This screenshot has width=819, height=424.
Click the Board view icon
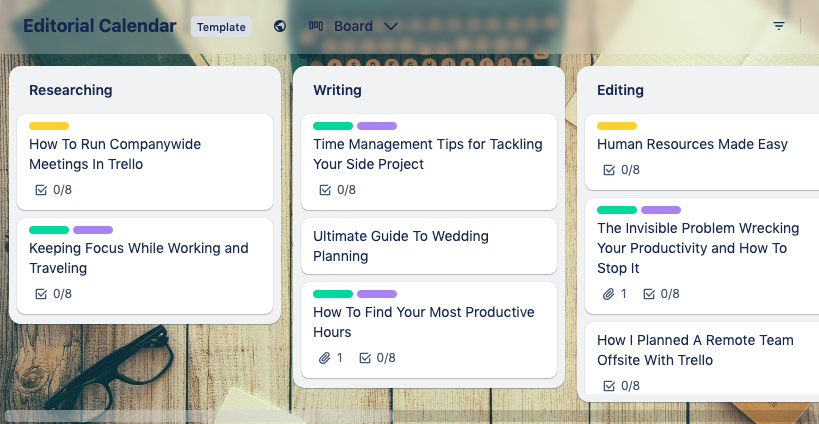(x=316, y=26)
